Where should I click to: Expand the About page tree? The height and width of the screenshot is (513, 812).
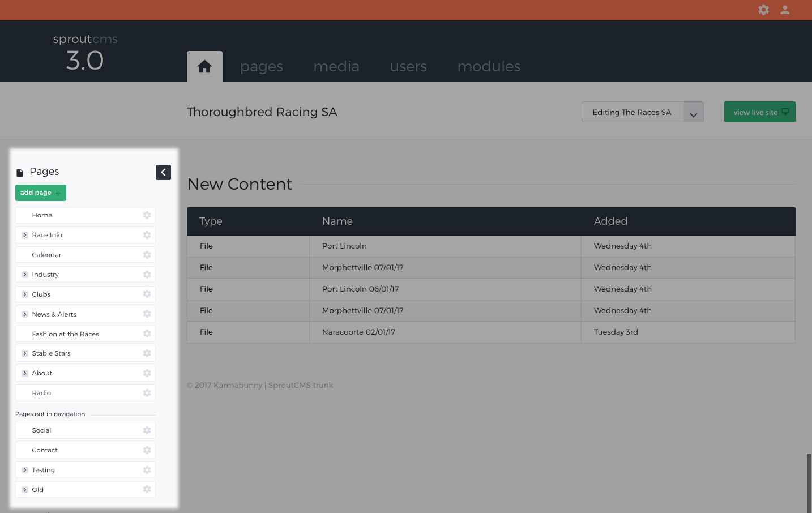pyautogui.click(x=25, y=373)
